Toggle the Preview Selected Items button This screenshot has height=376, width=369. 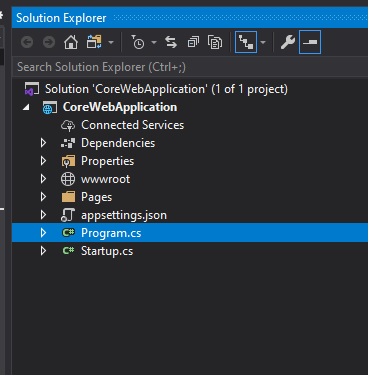click(x=310, y=42)
